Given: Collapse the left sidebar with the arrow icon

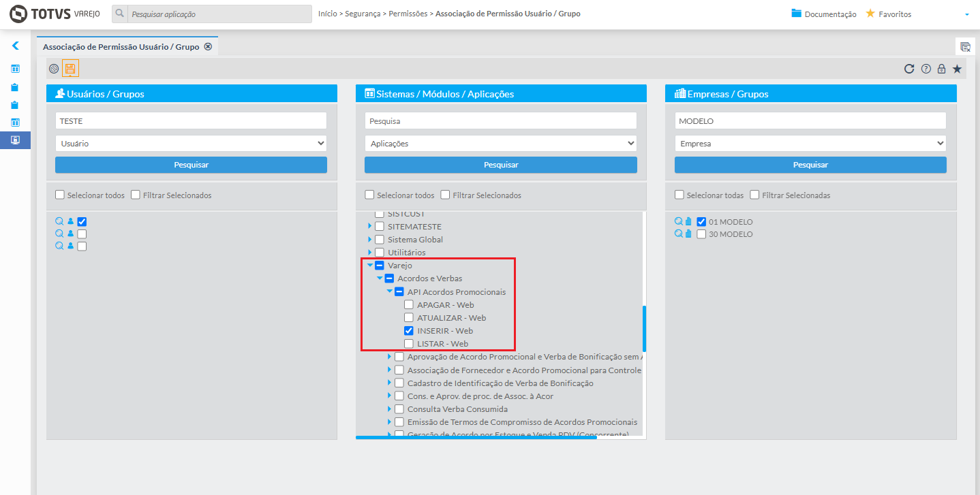Looking at the screenshot, I should coord(15,46).
